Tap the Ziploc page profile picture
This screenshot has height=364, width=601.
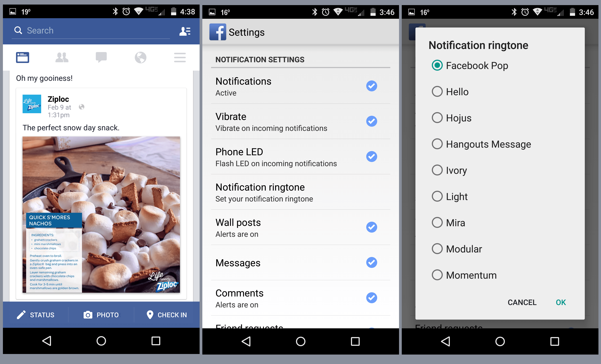pos(32,104)
